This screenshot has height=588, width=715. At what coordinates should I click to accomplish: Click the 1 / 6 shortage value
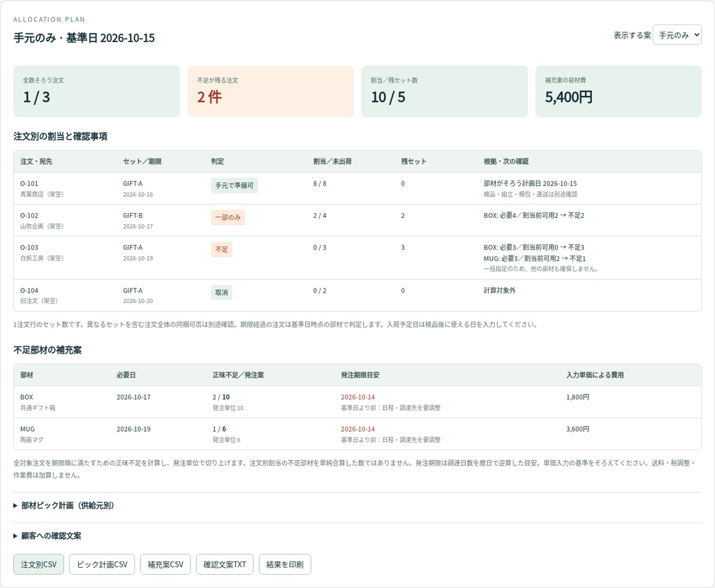[219, 429]
